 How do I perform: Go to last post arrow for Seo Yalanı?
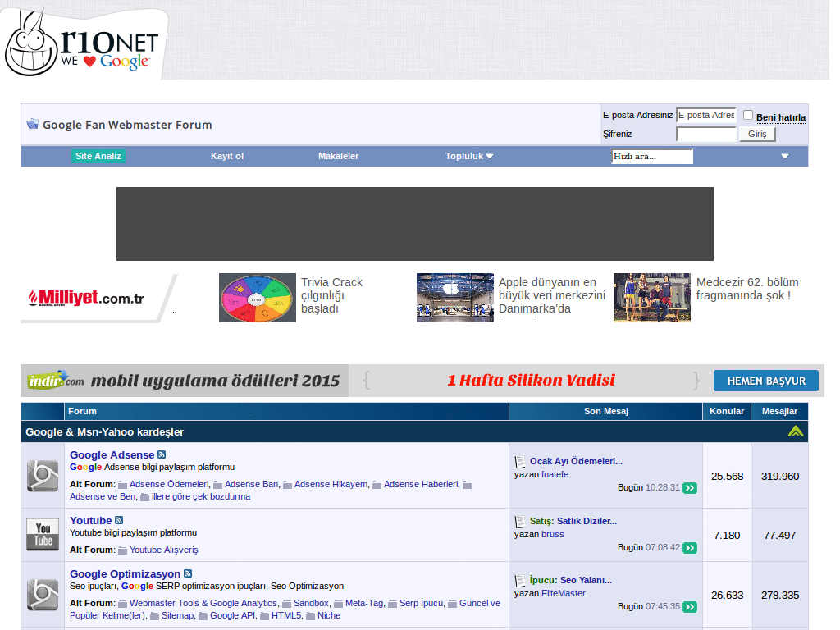(690, 607)
